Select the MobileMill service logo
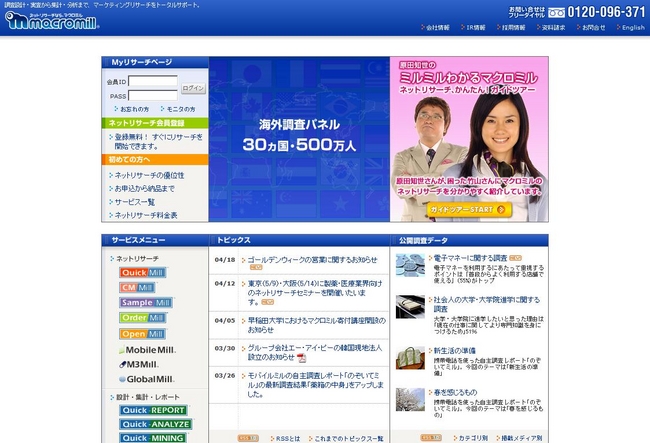 pos(148,350)
